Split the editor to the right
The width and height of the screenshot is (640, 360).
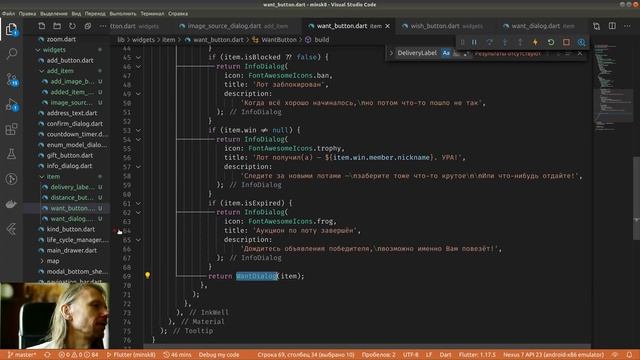click(612, 26)
